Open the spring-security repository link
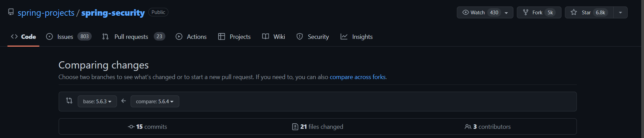Screen dimensions: 644x138 [113, 13]
